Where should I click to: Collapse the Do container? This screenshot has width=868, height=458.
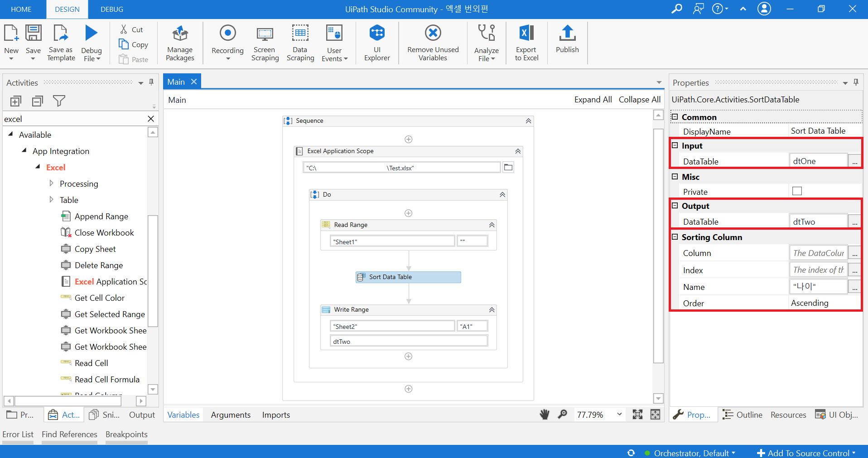point(502,195)
